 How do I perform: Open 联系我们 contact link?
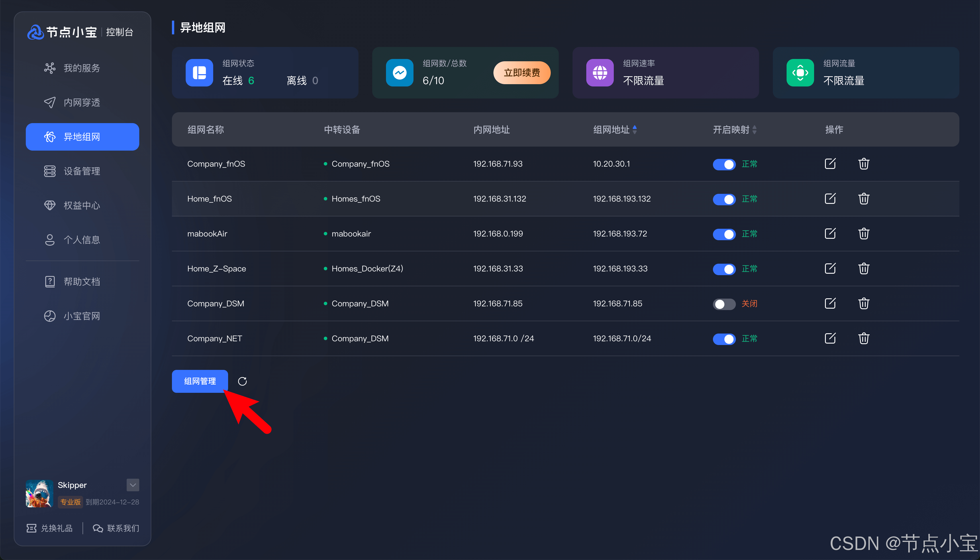pyautogui.click(x=116, y=528)
